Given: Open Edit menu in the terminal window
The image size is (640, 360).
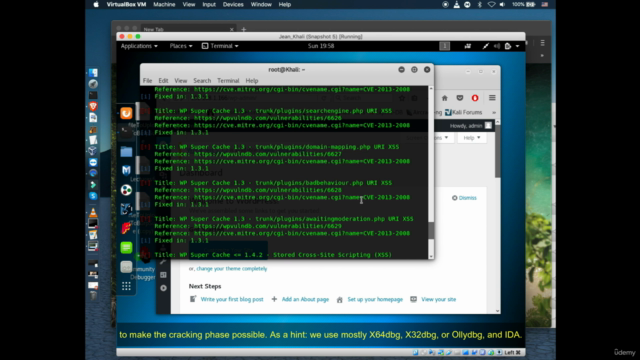Looking at the screenshot, I should coord(163,81).
